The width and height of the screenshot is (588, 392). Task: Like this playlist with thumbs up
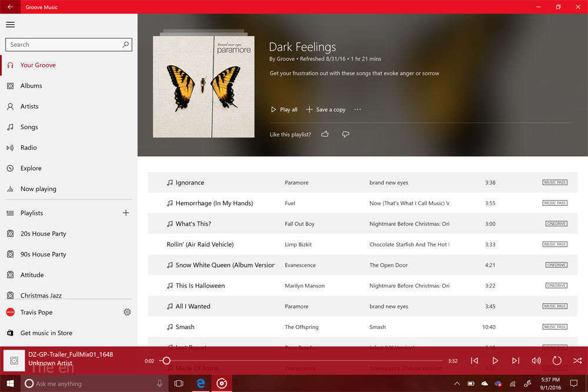coord(325,134)
